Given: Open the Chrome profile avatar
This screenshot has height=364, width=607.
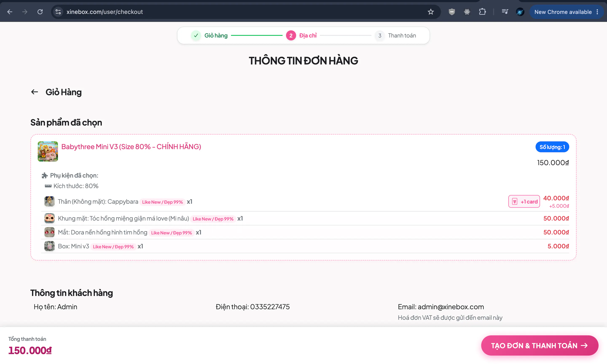Looking at the screenshot, I should click(520, 12).
